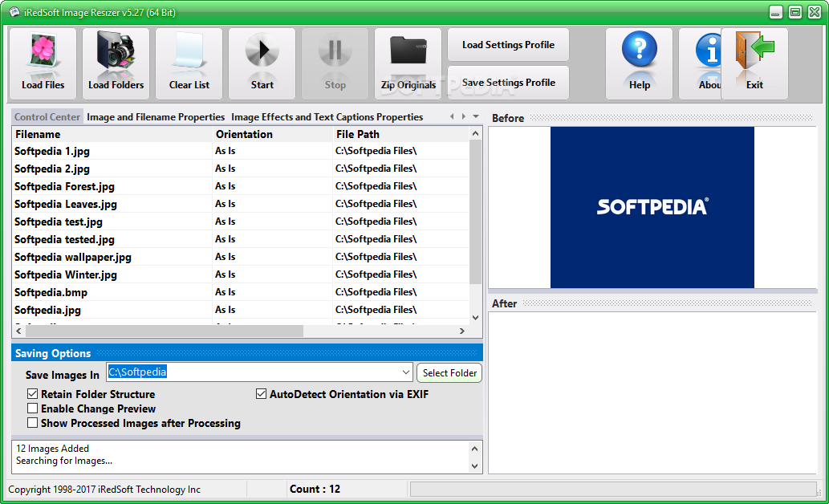829x504 pixels.
Task: Click log box scroll up arrow
Action: pos(474,449)
